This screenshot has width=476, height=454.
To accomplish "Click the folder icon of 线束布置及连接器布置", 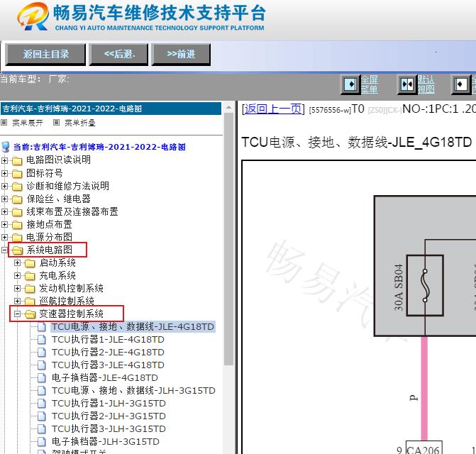I will click(x=17, y=212).
